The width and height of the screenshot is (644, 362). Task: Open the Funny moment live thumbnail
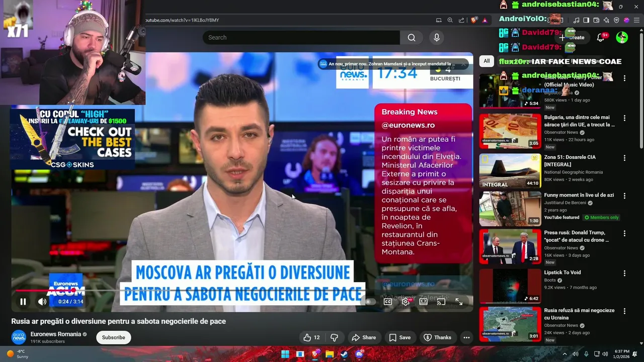pyautogui.click(x=510, y=209)
